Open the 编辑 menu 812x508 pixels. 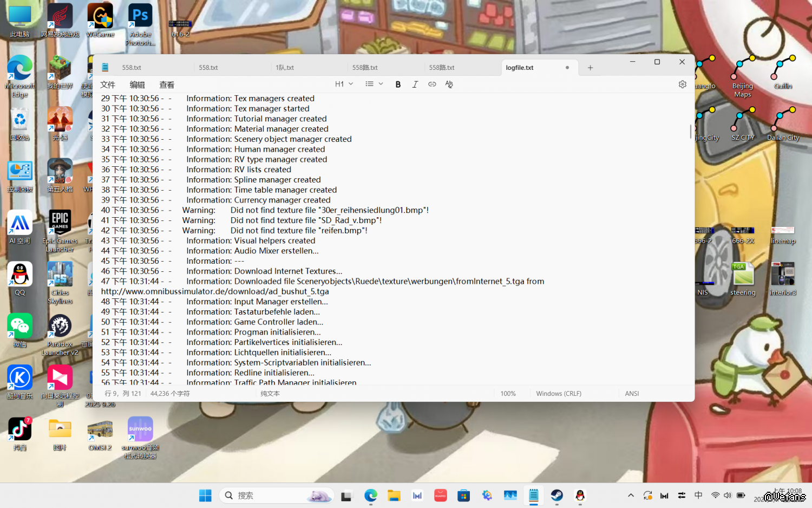click(x=137, y=85)
